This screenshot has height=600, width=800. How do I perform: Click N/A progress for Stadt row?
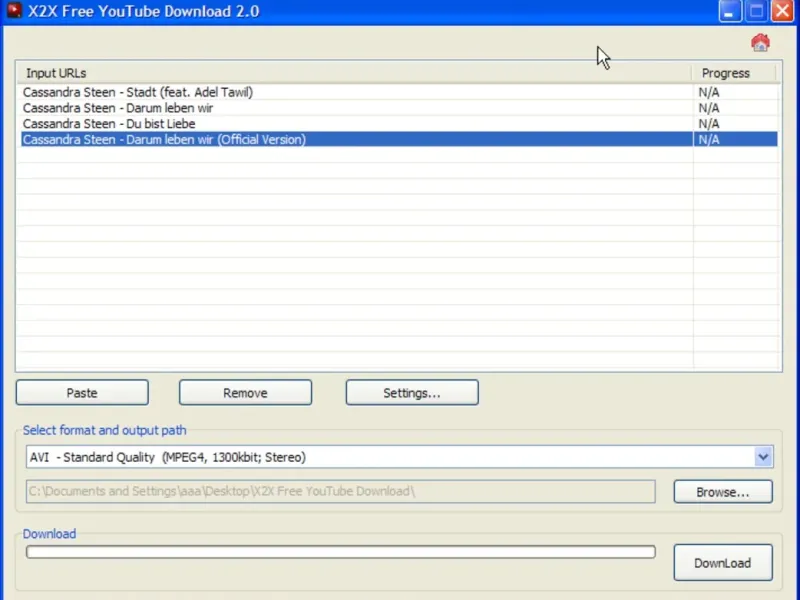click(709, 92)
